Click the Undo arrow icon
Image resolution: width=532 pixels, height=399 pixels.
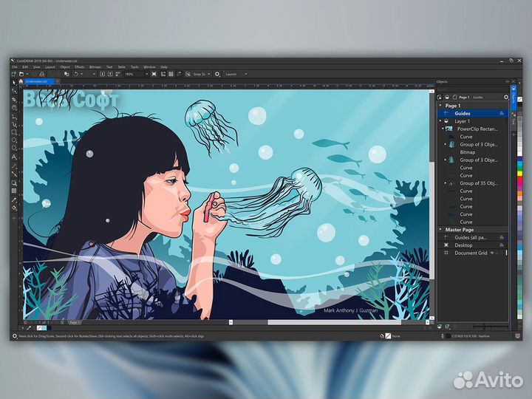[x=76, y=74]
